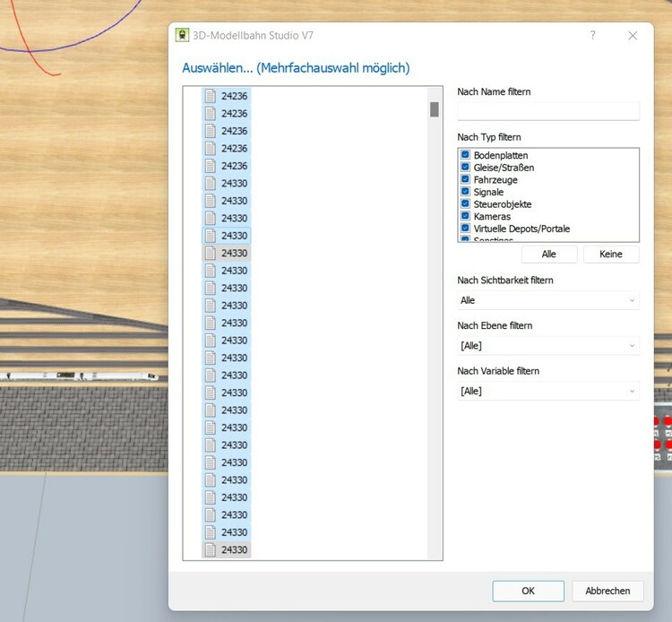Image resolution: width=672 pixels, height=622 pixels.
Task: Expand the Nach Ebene filtern dropdown
Action: 547,346
